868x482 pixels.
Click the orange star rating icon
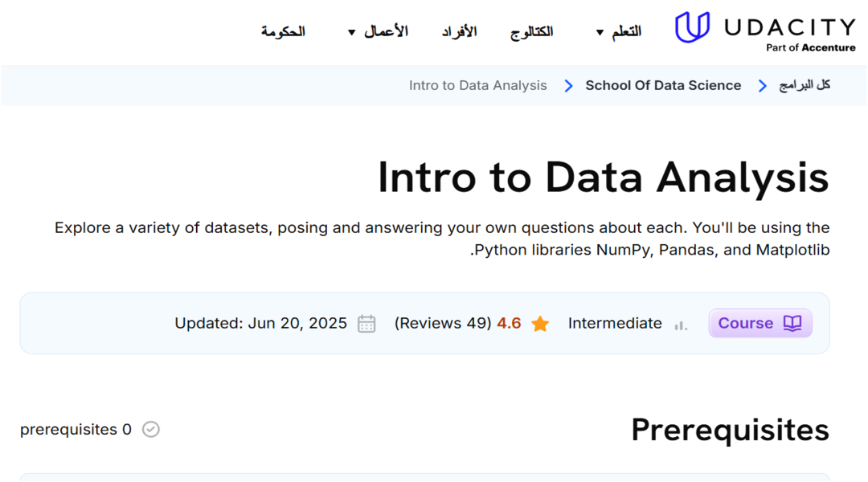tap(540, 324)
